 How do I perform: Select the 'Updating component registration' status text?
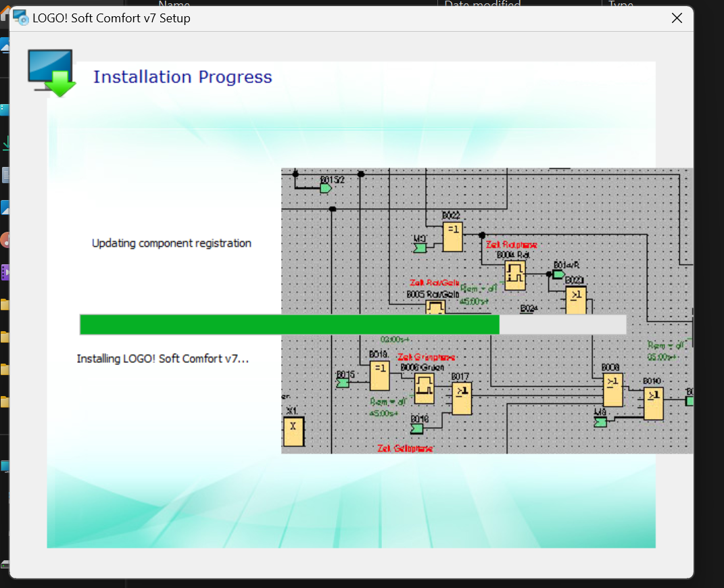click(x=171, y=243)
